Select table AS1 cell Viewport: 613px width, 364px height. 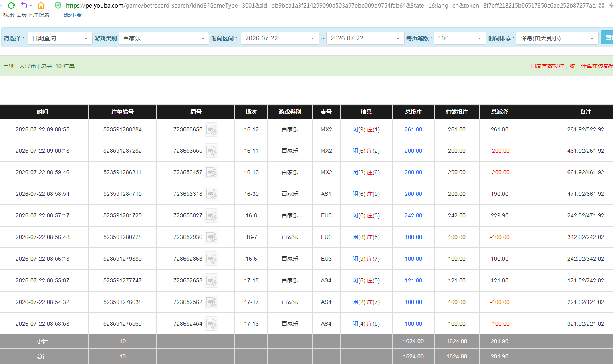[x=326, y=194]
